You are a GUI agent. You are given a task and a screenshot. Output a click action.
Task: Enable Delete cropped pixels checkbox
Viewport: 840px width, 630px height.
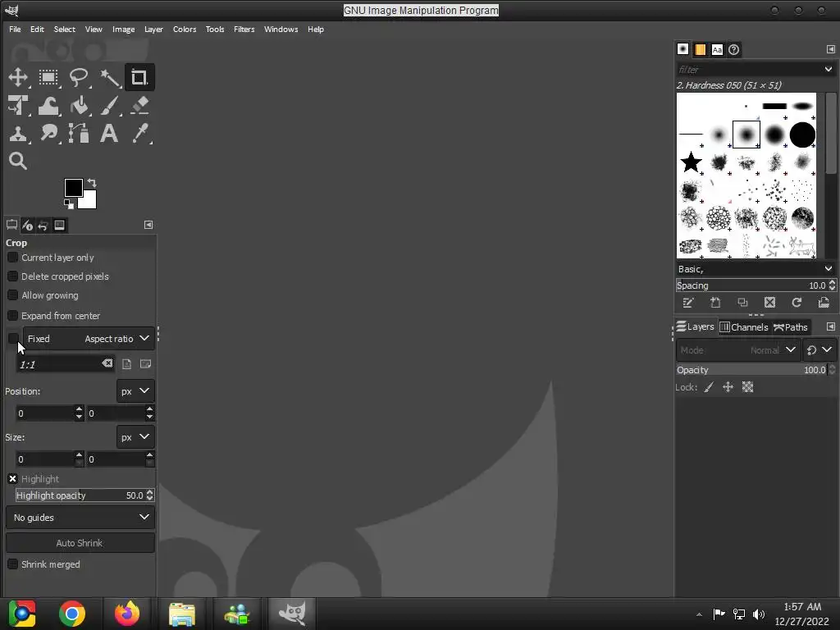(x=13, y=276)
